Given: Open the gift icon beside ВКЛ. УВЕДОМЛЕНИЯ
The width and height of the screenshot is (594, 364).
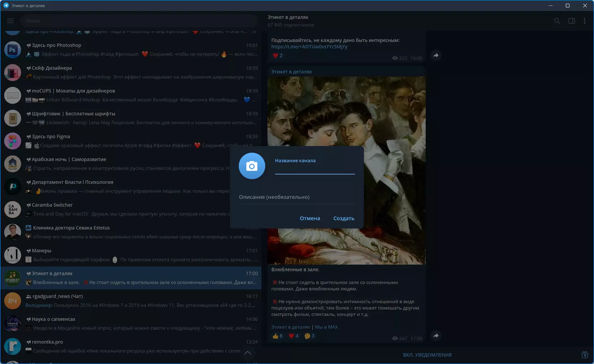Looking at the screenshot, I should tap(585, 355).
